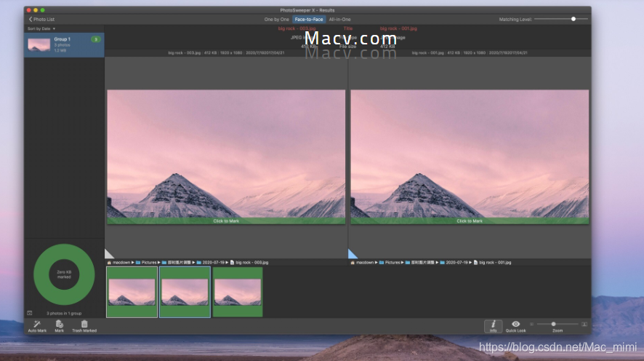Click Pictures folder in right path bar
Image resolution: width=644 pixels, height=361 pixels.
click(390, 262)
